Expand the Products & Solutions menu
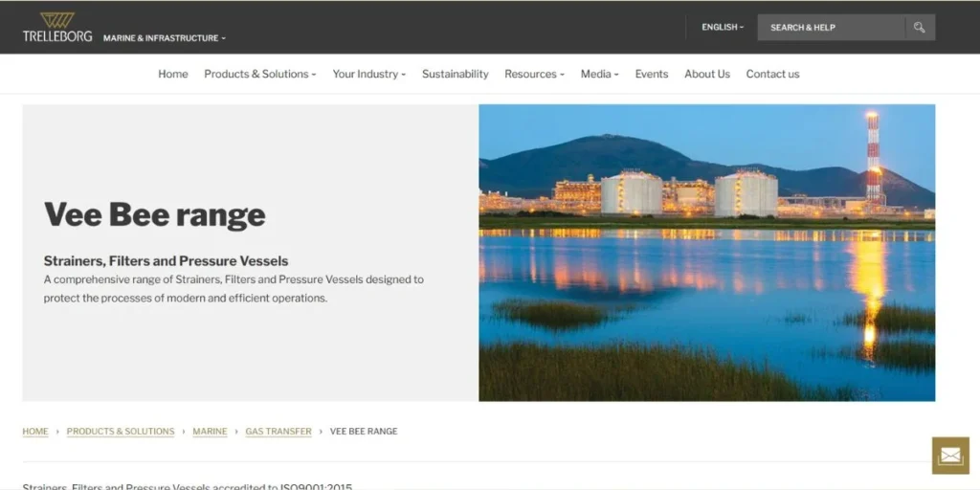The image size is (980, 490). (x=259, y=74)
